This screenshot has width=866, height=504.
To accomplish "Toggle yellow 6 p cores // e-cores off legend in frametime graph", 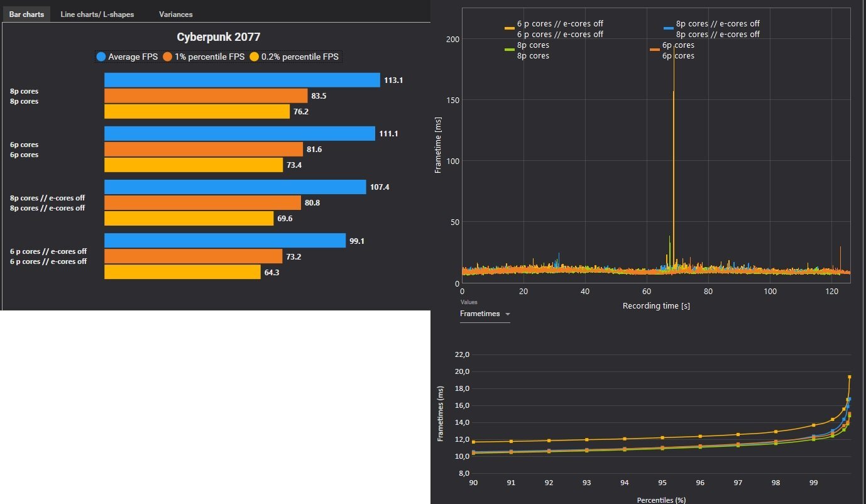I will (554, 29).
